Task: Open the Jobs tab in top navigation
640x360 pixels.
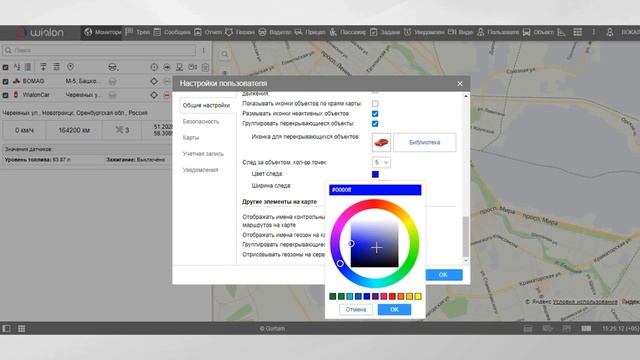Action: coord(384,32)
